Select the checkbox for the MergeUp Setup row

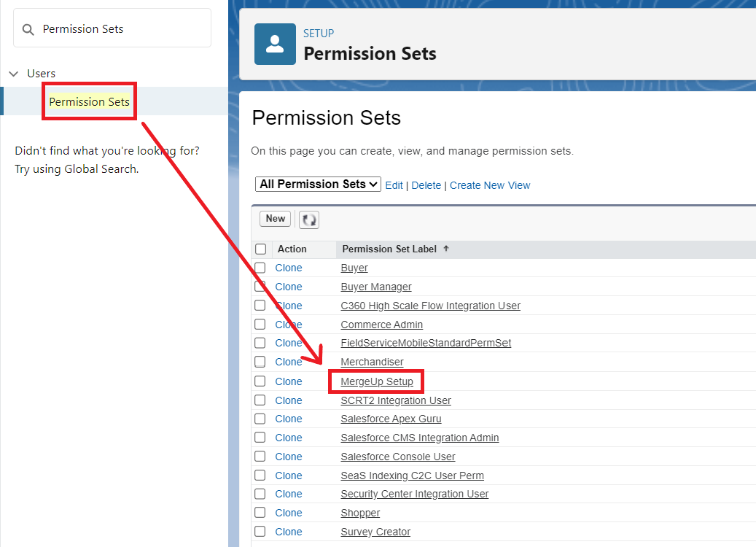click(x=260, y=381)
